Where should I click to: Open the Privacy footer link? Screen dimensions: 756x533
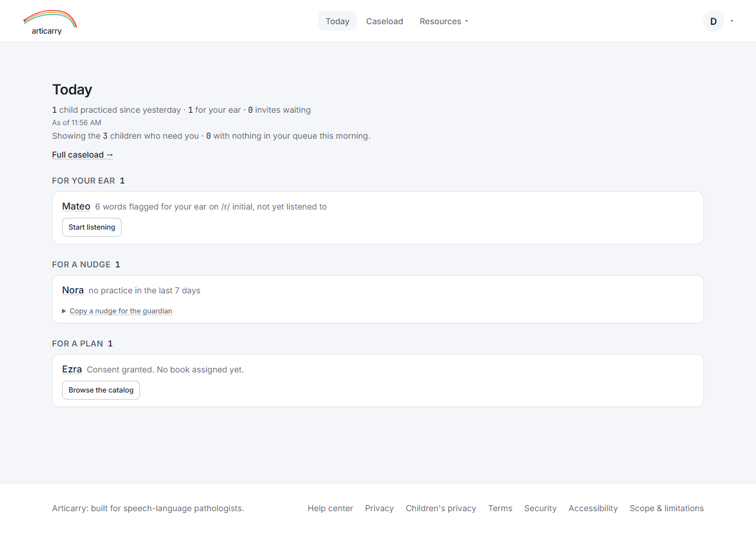[x=379, y=508]
